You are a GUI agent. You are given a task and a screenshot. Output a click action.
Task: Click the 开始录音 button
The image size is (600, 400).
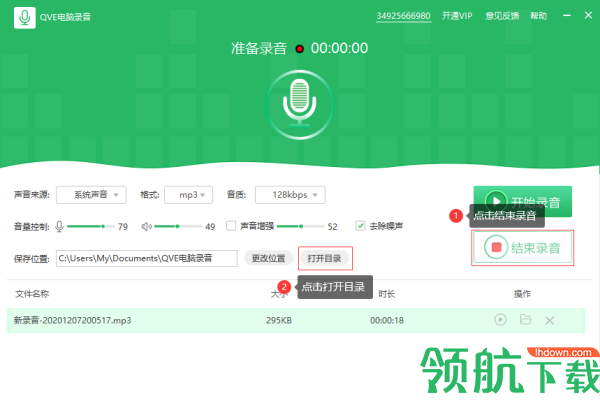pyautogui.click(x=523, y=201)
